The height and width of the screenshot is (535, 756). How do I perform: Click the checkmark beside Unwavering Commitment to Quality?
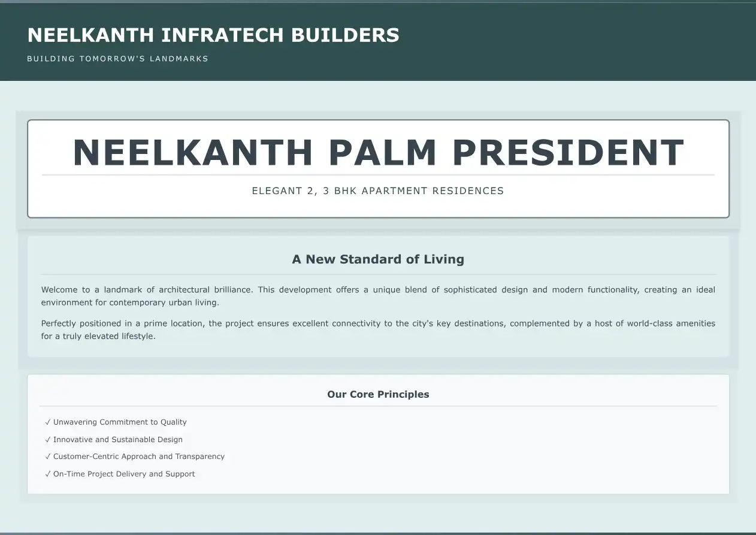[48, 422]
